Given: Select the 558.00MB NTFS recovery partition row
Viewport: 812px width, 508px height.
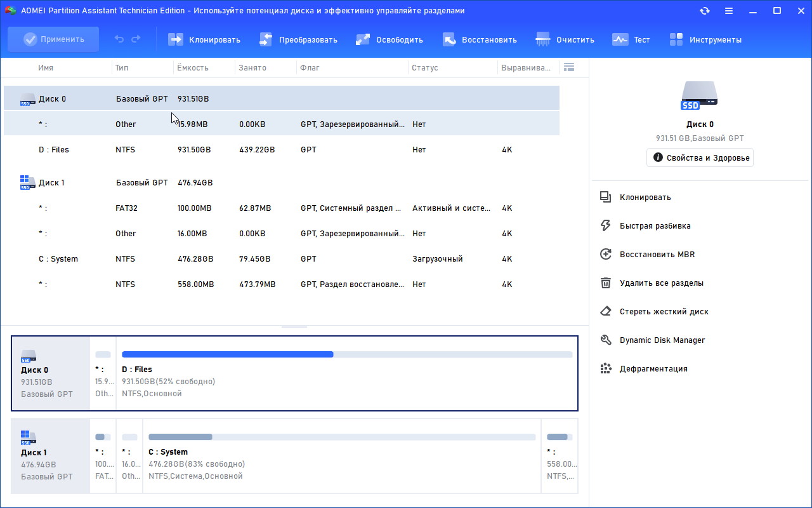Looking at the screenshot, I should click(x=282, y=284).
